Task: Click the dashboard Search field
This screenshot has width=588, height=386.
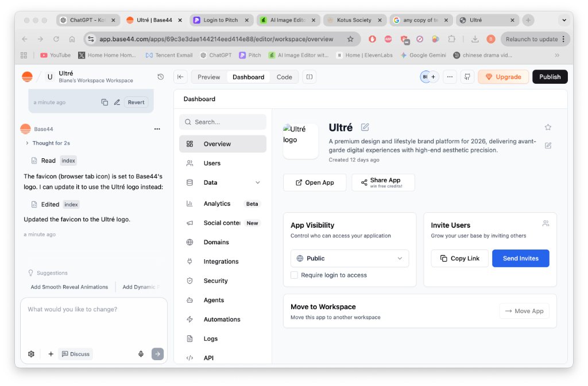Action: click(223, 122)
